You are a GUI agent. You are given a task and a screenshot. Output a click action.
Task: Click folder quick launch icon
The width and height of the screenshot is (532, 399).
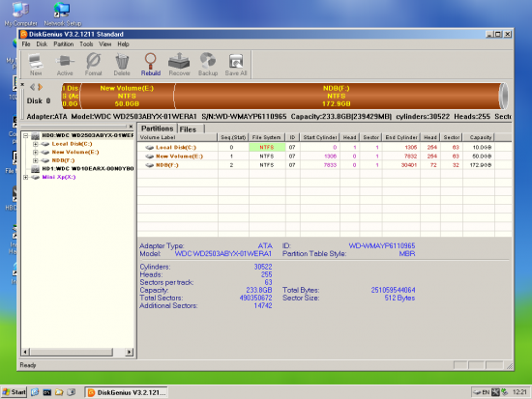coord(59,392)
